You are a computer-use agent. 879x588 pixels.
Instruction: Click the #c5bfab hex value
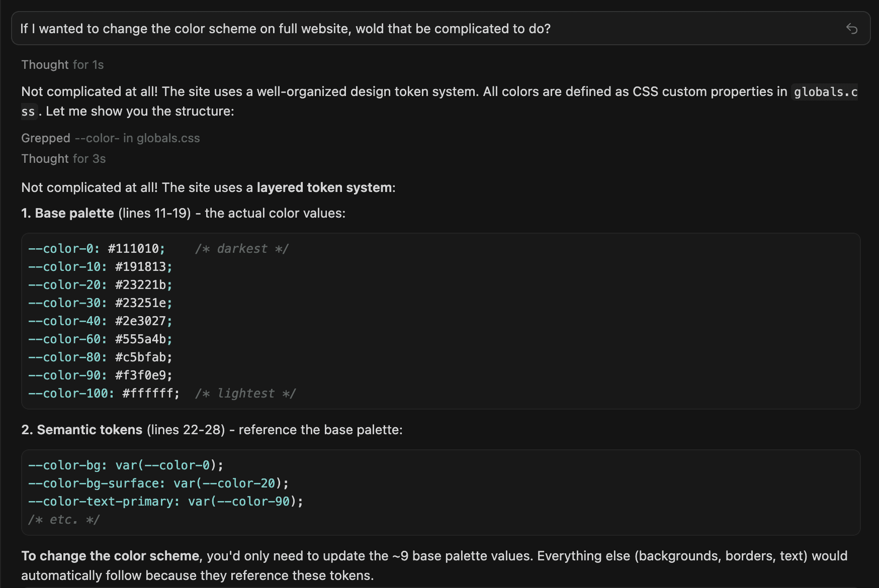click(x=144, y=357)
